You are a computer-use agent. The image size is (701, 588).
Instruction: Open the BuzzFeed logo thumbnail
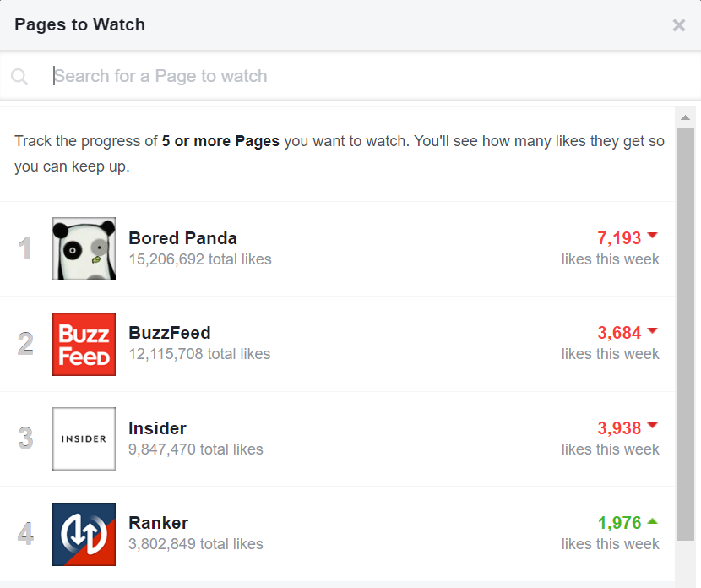pos(84,344)
